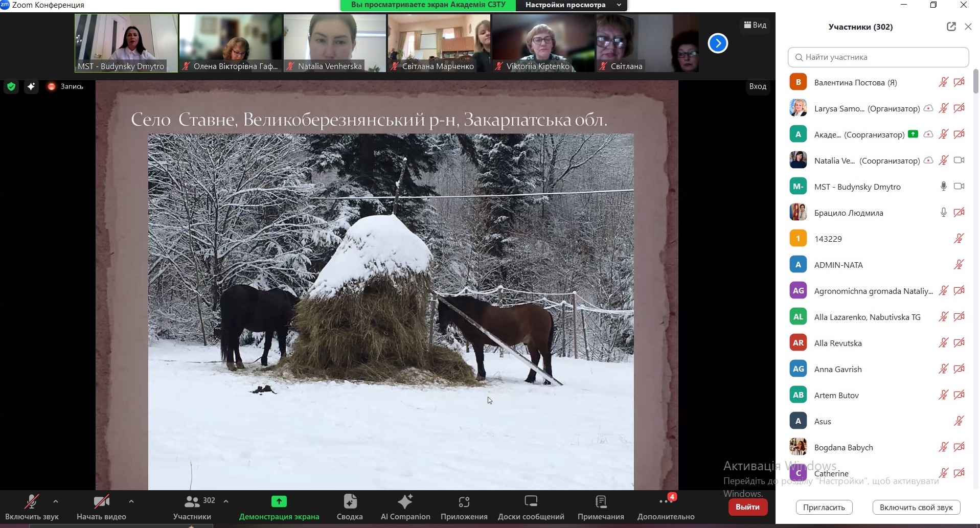Viewport: 980px width, 528px height.
Task: Expand video options arrow next to camera
Action: click(x=131, y=501)
